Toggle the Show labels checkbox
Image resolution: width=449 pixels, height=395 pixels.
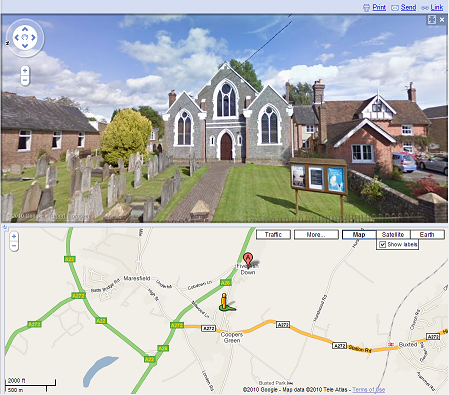382,244
